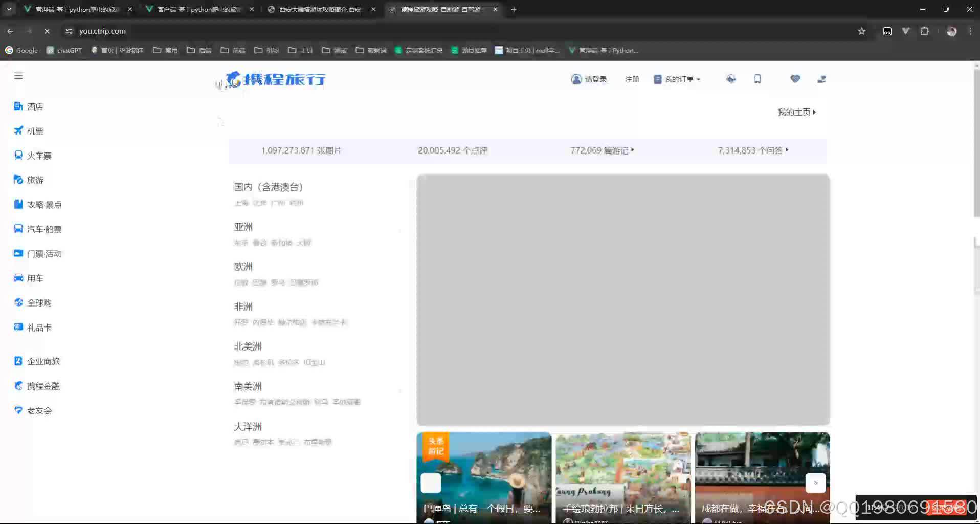Expand 个问答 Q&A arrow

[787, 150]
